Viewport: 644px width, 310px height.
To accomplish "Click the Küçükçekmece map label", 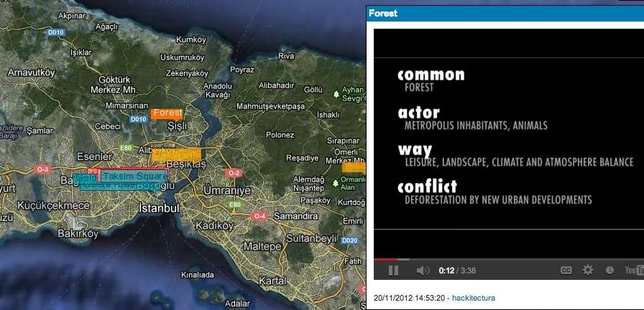I will coord(53,205).
